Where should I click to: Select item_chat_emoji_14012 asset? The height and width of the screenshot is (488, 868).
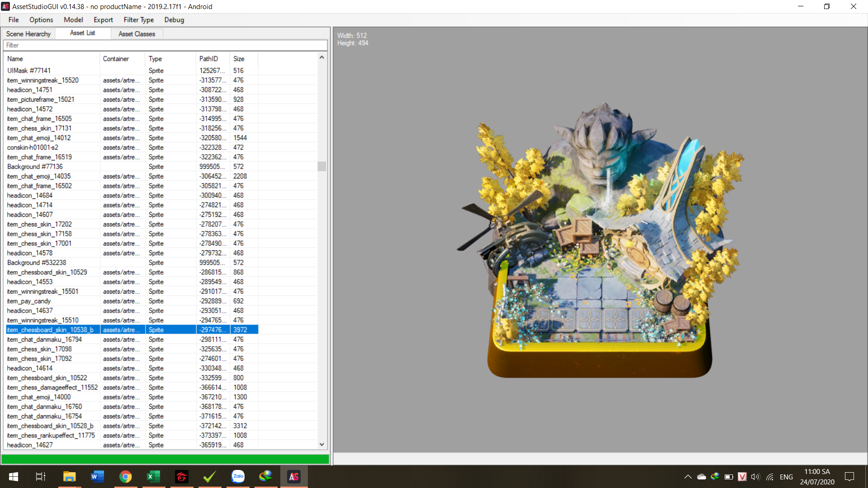[132, 138]
